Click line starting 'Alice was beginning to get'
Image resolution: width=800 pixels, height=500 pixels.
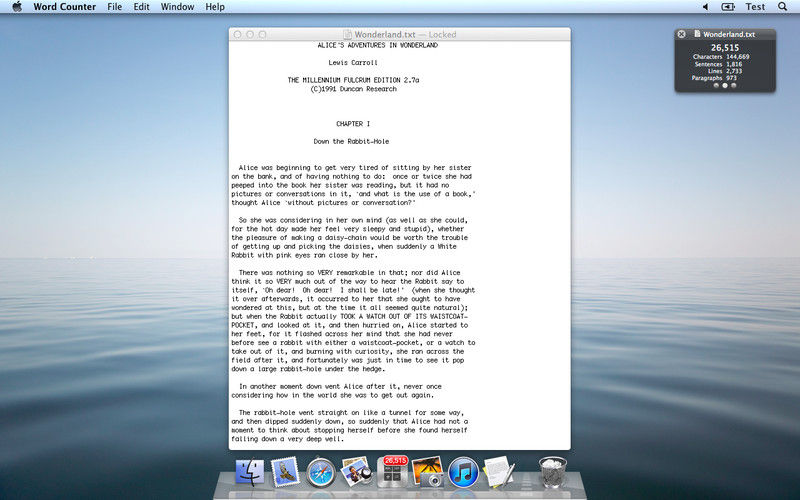[355, 167]
